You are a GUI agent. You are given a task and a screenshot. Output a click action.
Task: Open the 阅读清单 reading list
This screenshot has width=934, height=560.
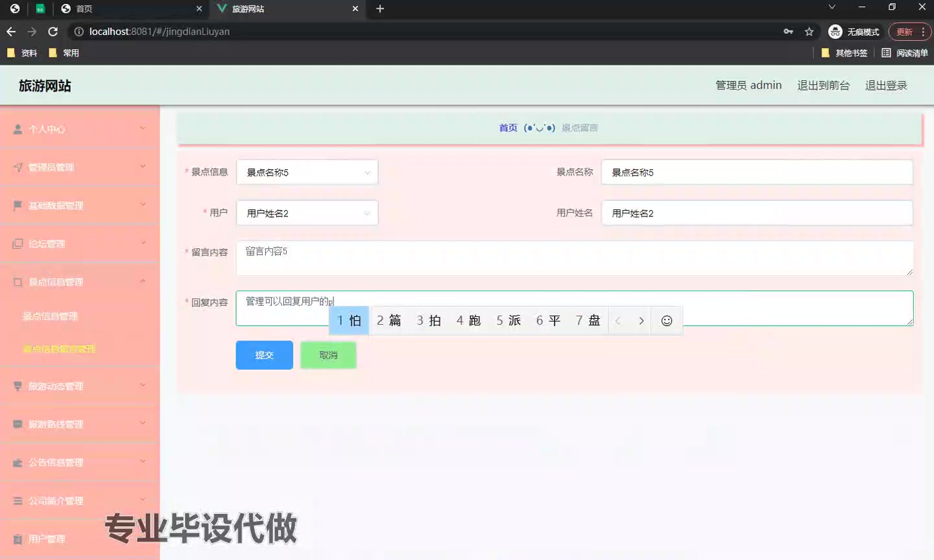pyautogui.click(x=905, y=52)
